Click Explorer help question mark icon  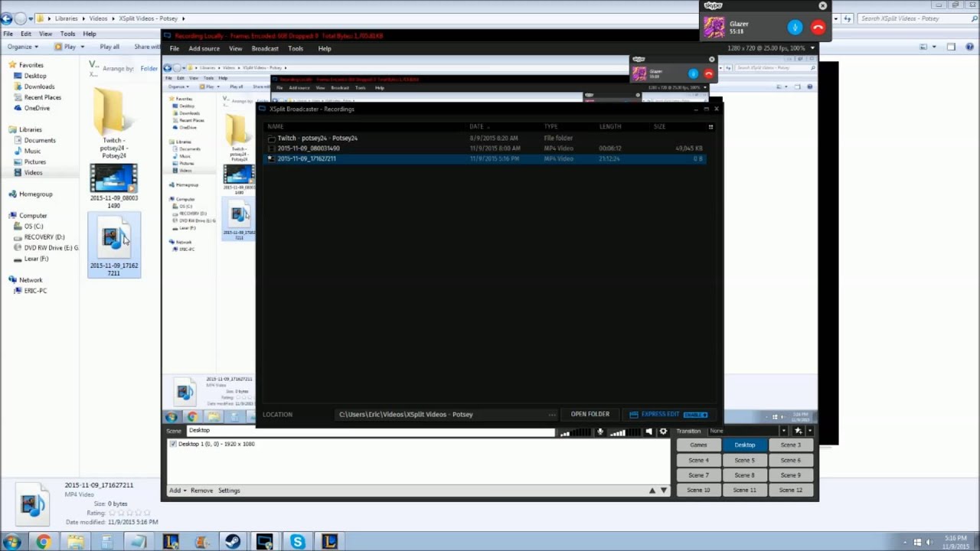pyautogui.click(x=969, y=47)
